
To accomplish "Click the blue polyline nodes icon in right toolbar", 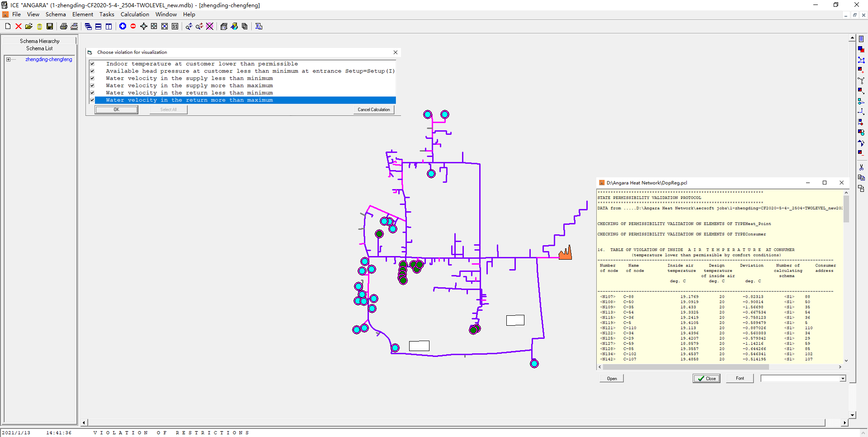I will [861, 60].
